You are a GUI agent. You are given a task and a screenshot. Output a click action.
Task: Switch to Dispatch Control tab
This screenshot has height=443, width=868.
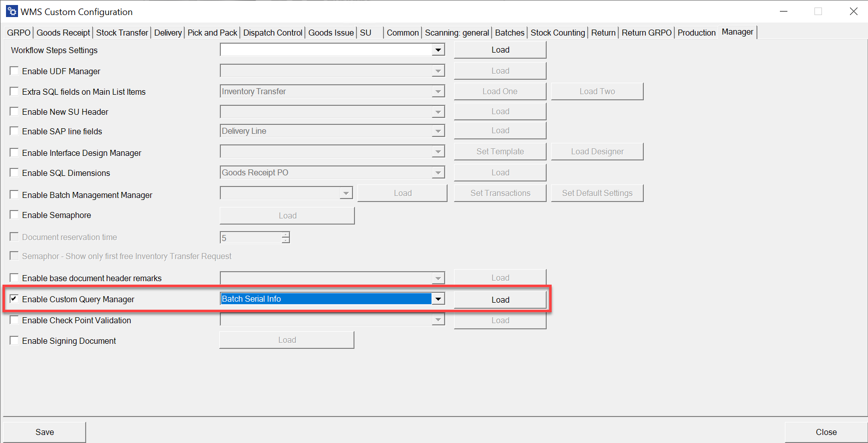click(273, 33)
